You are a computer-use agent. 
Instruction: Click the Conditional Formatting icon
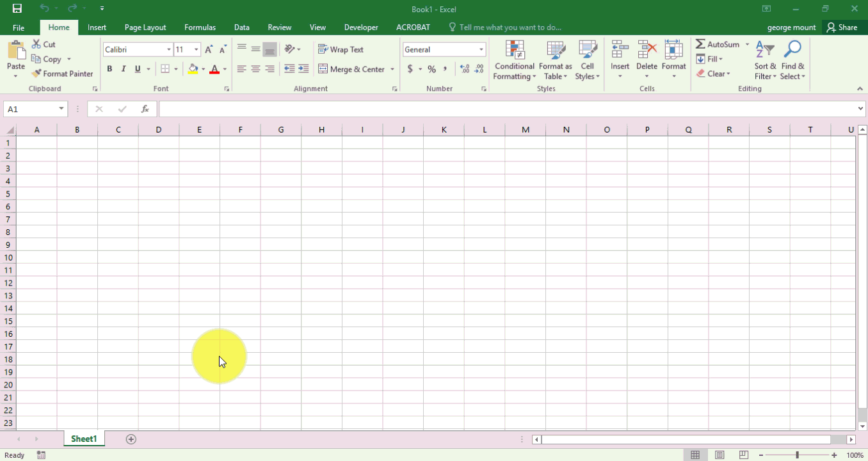(515, 50)
